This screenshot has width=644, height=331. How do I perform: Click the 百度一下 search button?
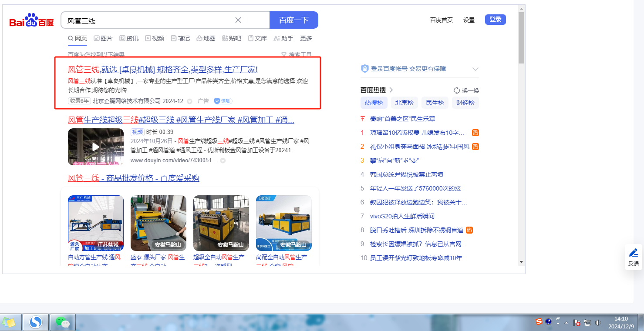tap(294, 20)
